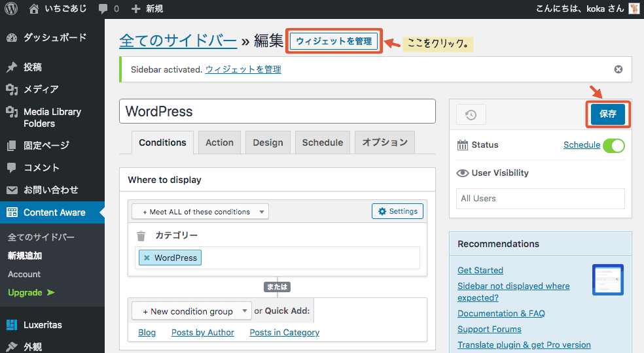Switch to the Design tab
This screenshot has width=644, height=353.
(268, 143)
